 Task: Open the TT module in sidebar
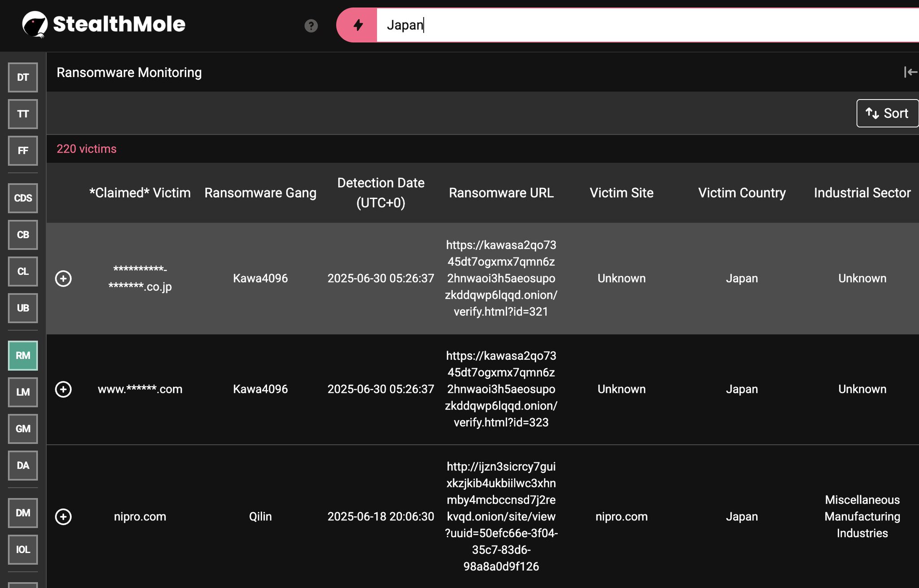coord(23,114)
